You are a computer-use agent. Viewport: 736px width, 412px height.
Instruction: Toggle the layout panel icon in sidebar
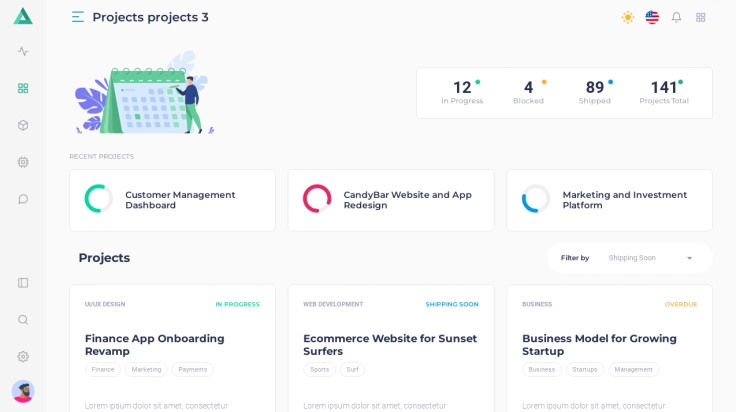click(x=23, y=283)
